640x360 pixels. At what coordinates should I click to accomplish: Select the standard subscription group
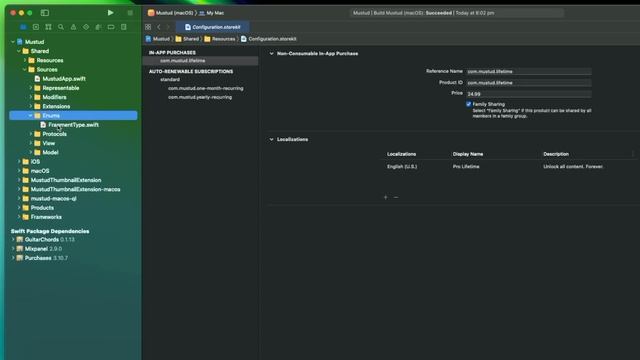click(x=170, y=79)
